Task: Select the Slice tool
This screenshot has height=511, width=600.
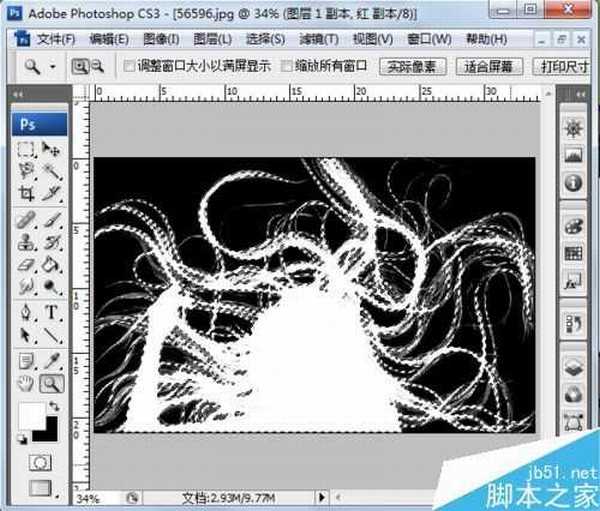Action: [52, 193]
